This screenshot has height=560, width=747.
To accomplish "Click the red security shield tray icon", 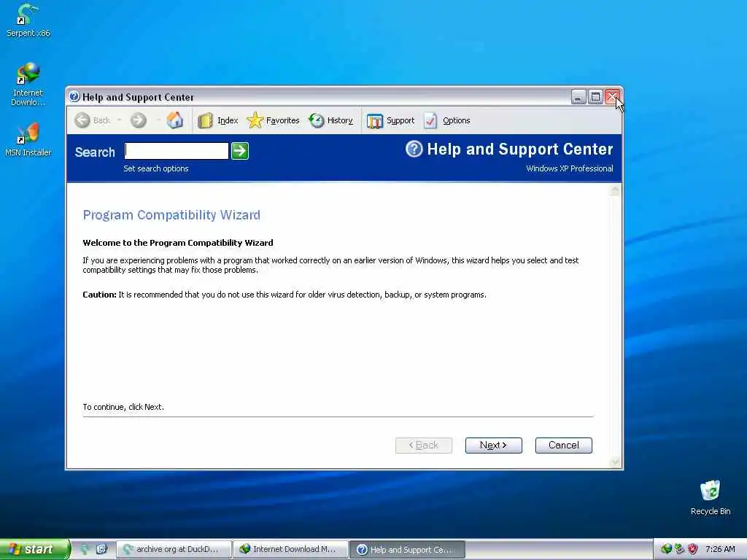I will pos(693,549).
